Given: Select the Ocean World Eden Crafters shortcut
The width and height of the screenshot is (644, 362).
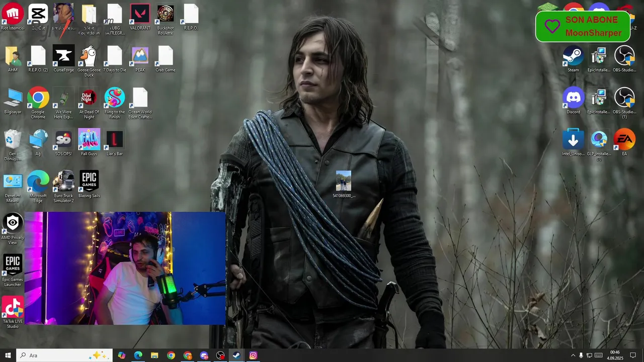Looking at the screenshot, I should pos(140,98).
